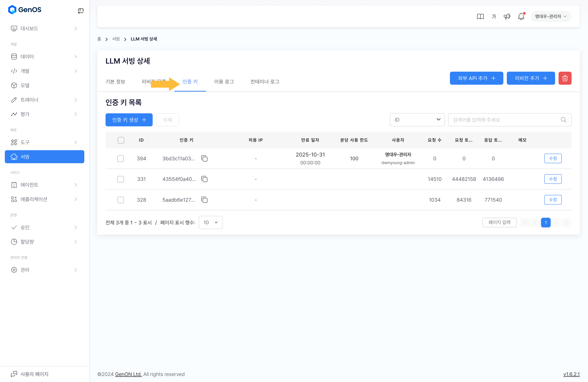Open the notification bell

pos(521,17)
